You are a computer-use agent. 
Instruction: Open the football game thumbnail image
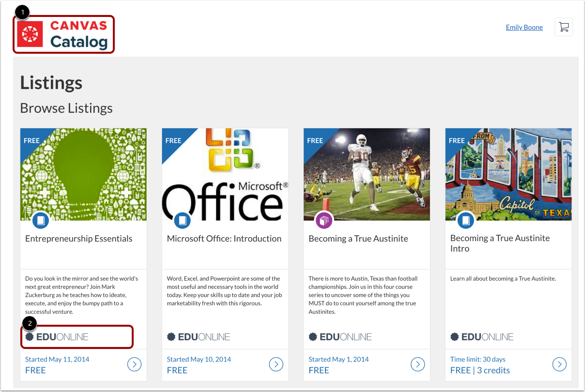(367, 174)
